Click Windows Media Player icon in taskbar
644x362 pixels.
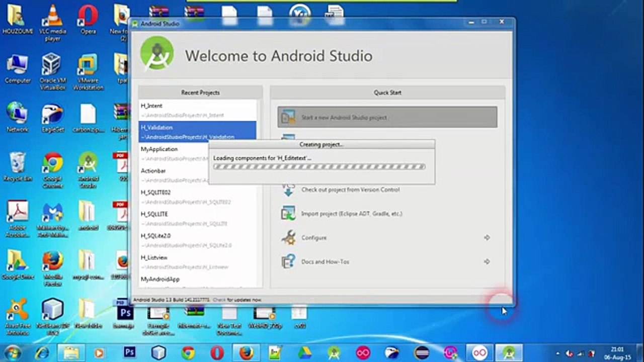(x=100, y=353)
